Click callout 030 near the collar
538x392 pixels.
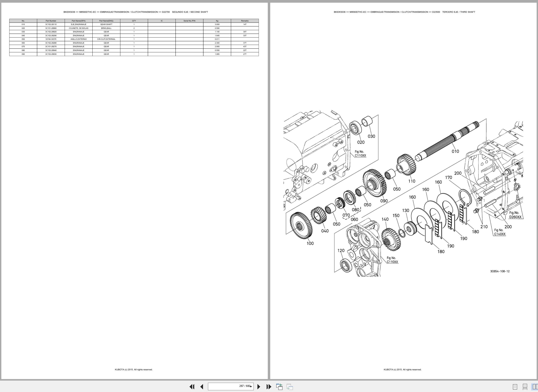(x=372, y=137)
